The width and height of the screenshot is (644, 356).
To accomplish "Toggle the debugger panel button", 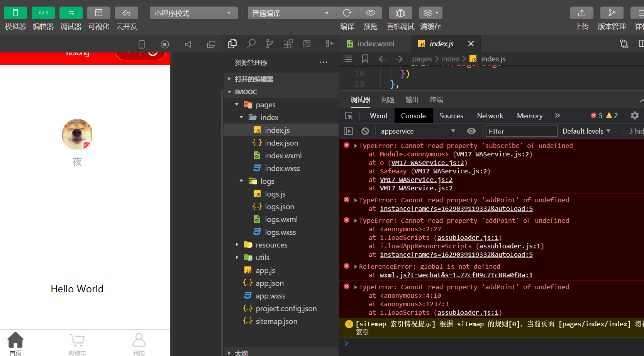I will point(71,13).
